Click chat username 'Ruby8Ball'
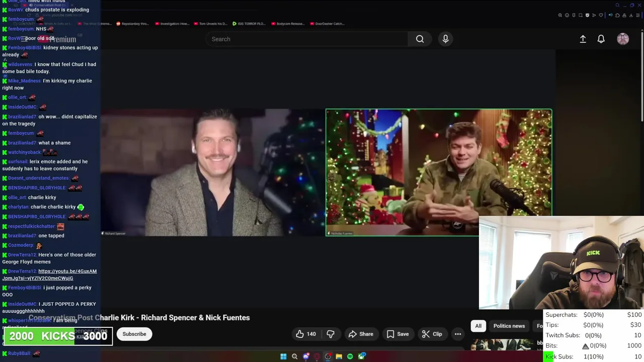644x362 pixels. pyautogui.click(x=19, y=353)
